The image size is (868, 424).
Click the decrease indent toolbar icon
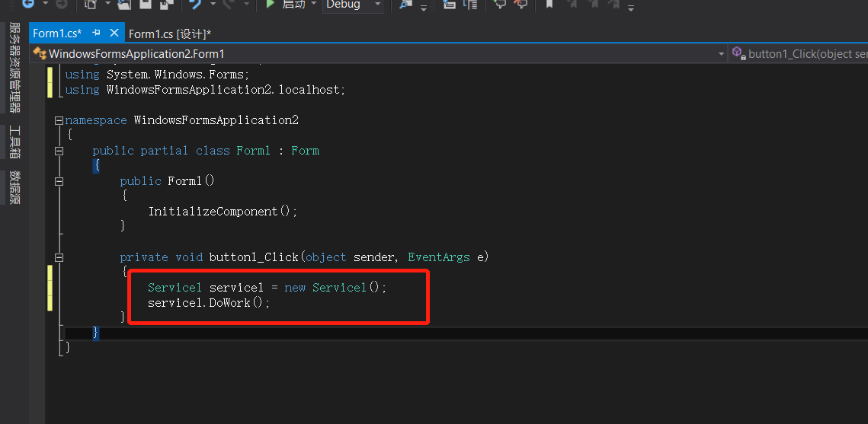449,4
